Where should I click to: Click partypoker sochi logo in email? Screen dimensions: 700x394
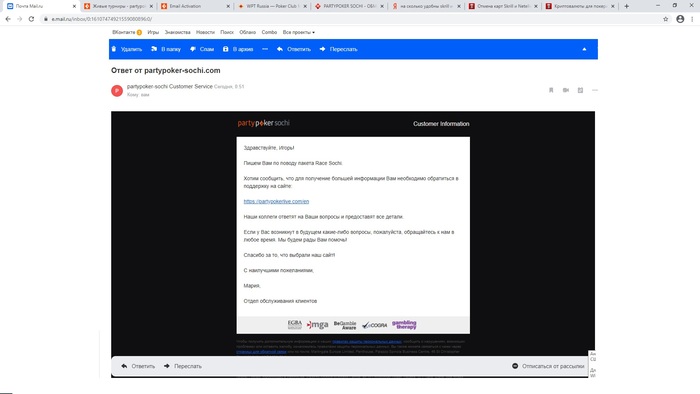pos(263,123)
